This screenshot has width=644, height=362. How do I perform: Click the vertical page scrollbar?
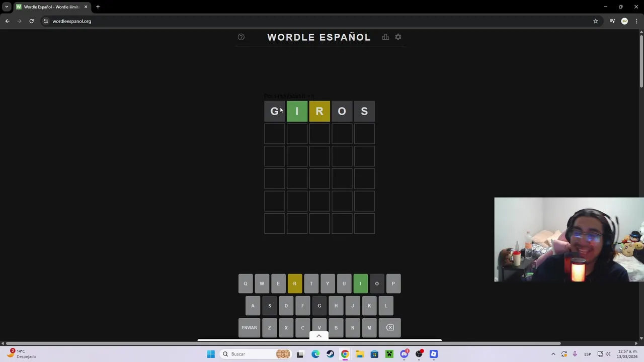[641, 60]
